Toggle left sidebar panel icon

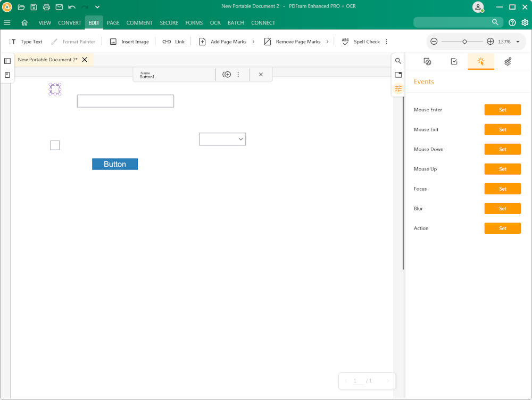pyautogui.click(x=7, y=61)
